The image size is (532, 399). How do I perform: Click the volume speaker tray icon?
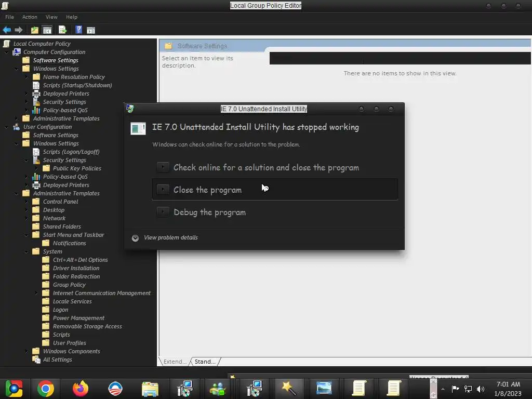pos(481,389)
